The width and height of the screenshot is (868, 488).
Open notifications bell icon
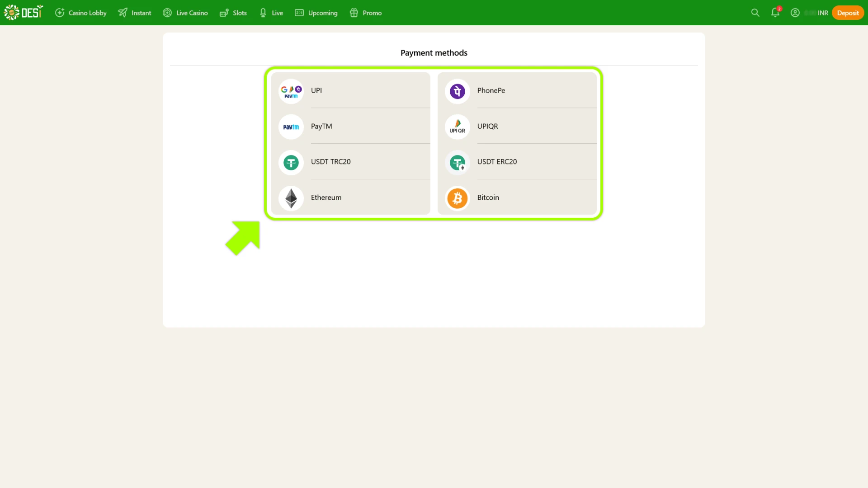[x=775, y=13]
